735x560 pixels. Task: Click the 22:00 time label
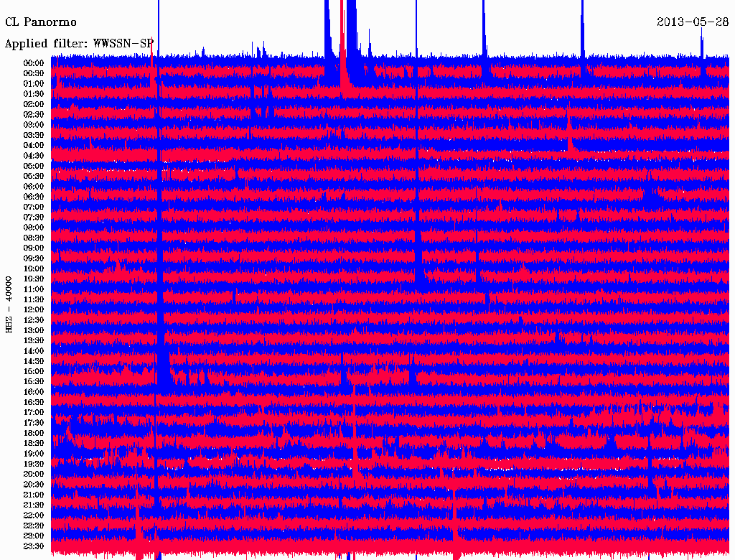[x=34, y=515]
